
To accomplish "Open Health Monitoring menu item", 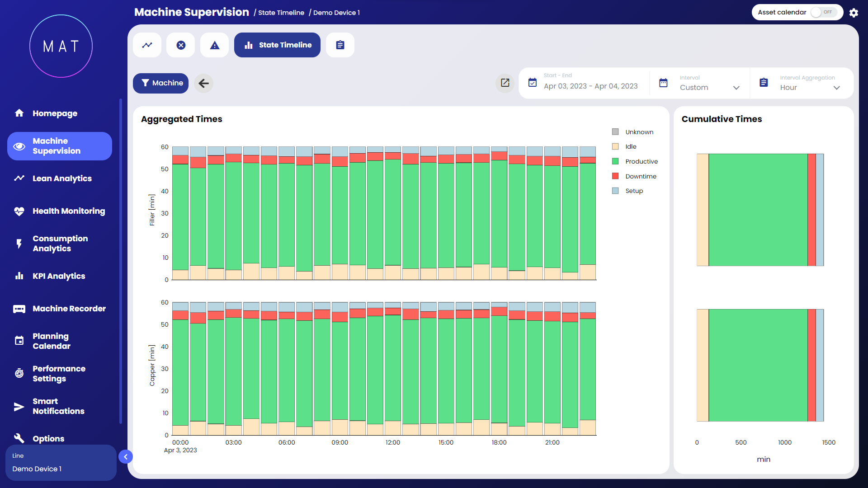I will pos(68,211).
